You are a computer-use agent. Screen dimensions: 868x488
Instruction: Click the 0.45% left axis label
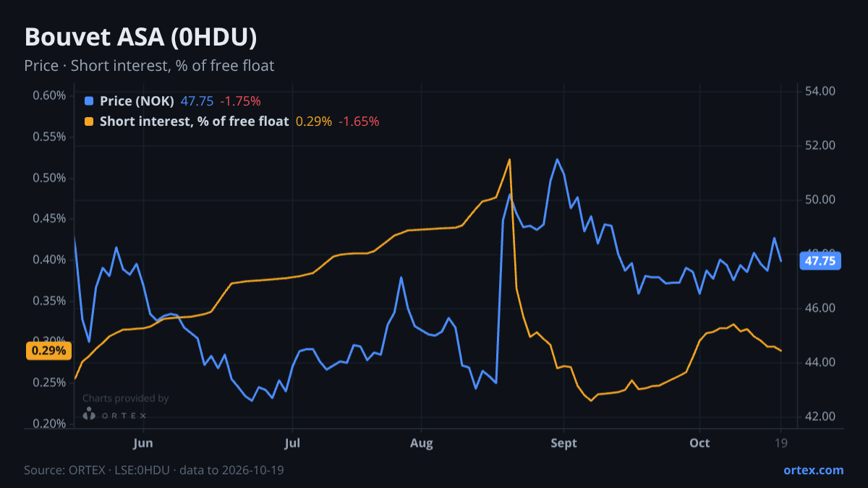pos(50,218)
